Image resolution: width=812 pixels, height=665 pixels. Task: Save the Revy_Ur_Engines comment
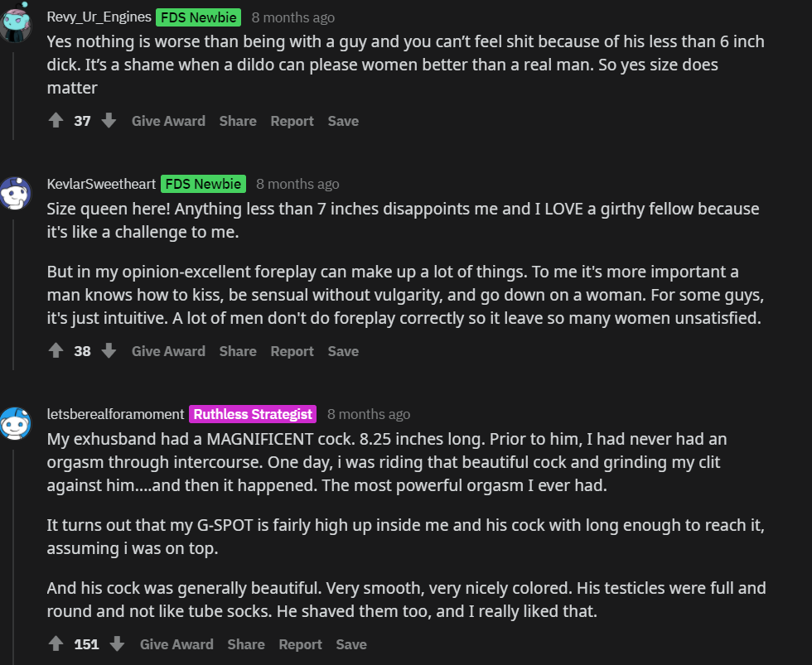pos(343,121)
